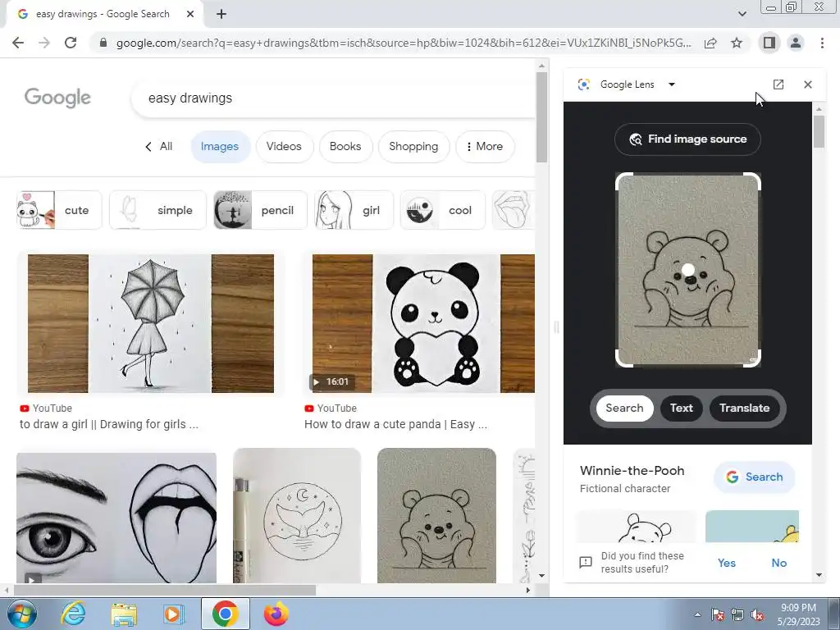Click the Lens panel scrollbar thumb

point(819,132)
